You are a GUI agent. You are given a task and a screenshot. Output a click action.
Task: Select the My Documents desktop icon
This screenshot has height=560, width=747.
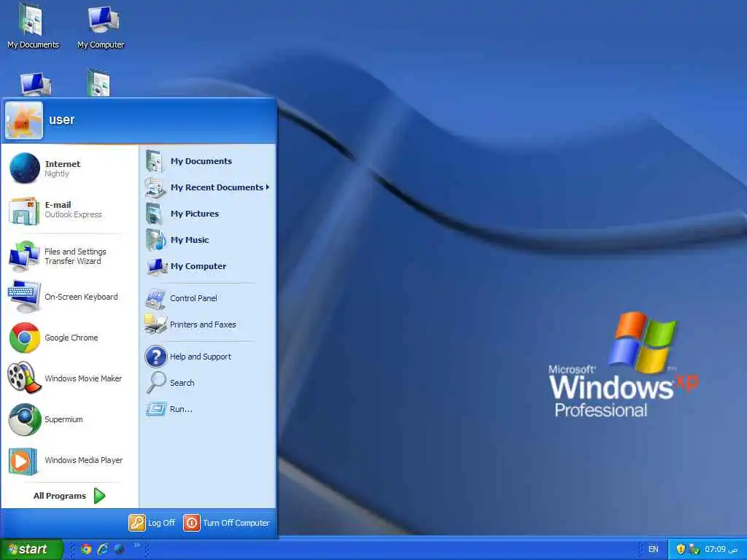pos(33,27)
